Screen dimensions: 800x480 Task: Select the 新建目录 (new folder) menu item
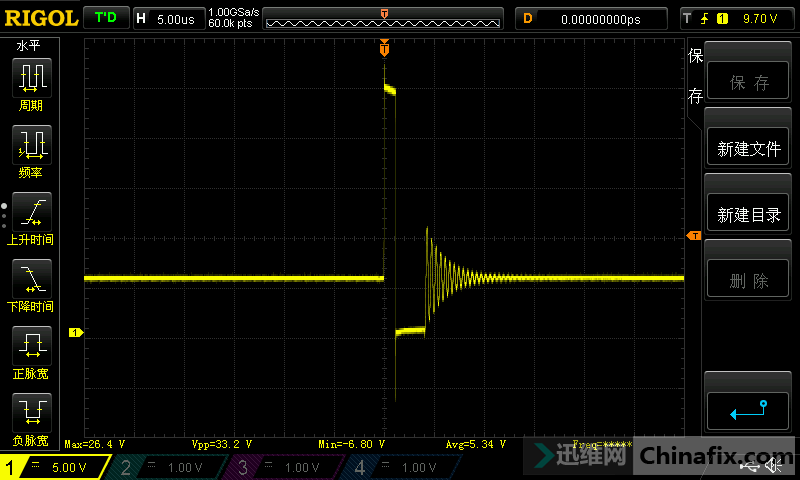748,215
